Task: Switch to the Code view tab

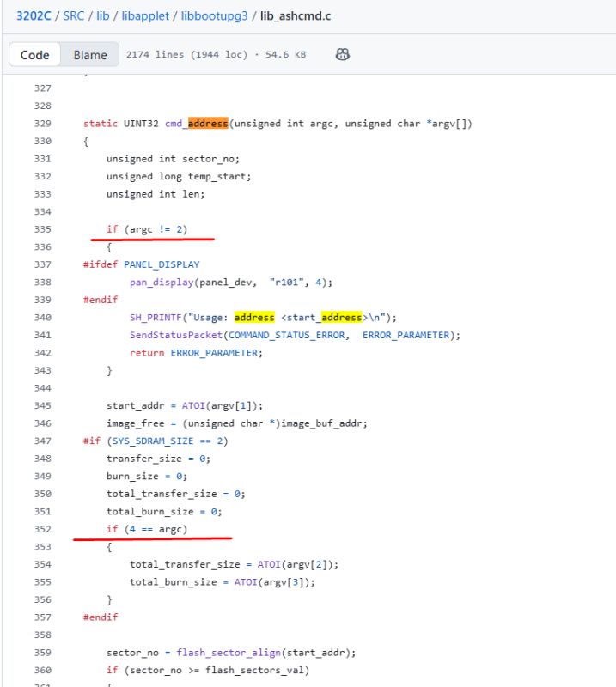Action: [34, 55]
